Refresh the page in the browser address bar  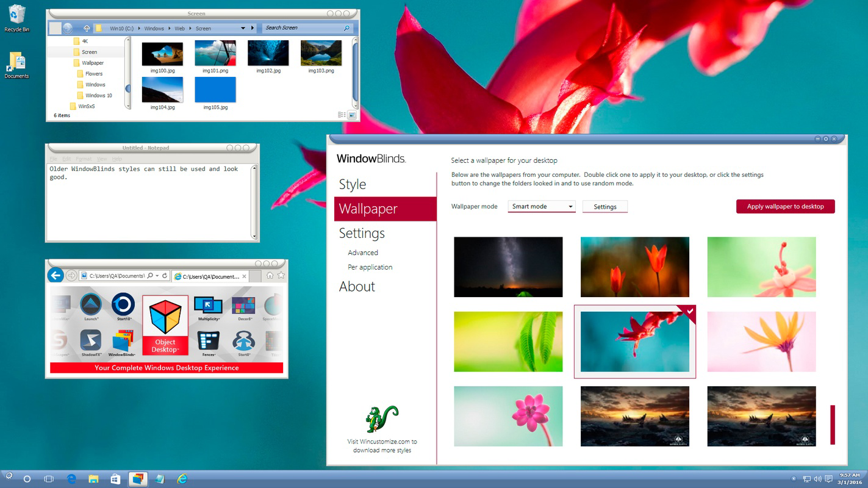pyautogui.click(x=165, y=276)
